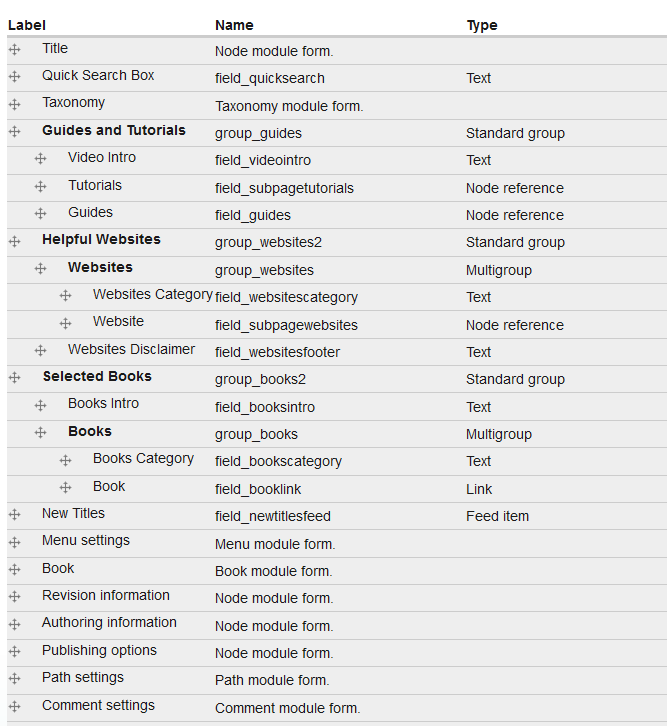Click drag handle for New Titles row

tap(14, 514)
